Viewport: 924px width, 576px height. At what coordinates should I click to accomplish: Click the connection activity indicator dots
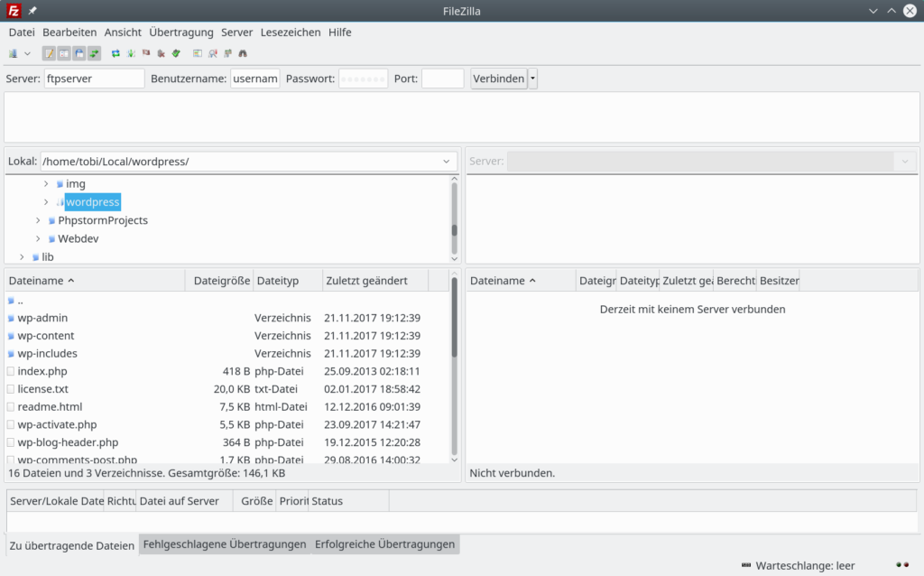click(x=902, y=565)
